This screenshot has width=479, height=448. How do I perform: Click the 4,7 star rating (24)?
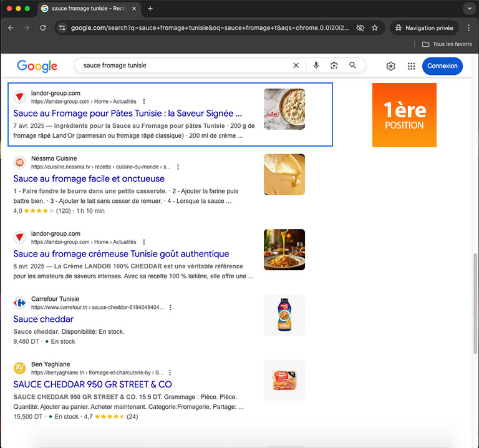coord(111,417)
